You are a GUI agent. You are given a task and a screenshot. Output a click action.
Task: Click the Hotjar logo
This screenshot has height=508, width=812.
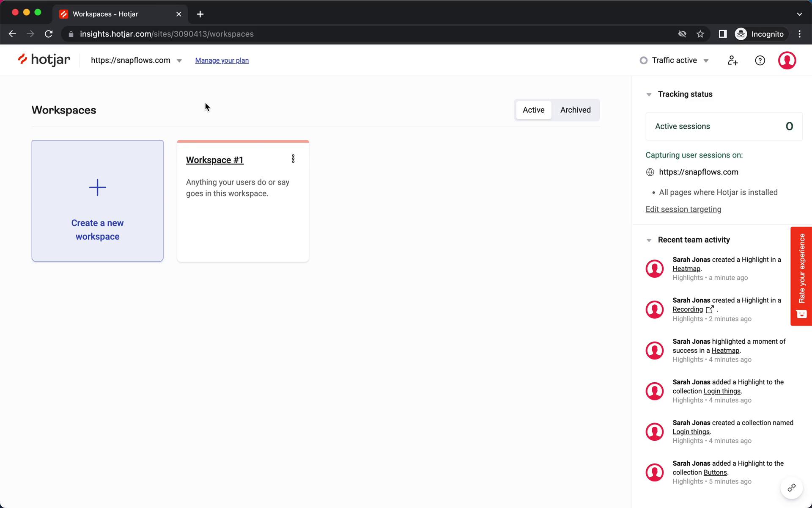[44, 60]
